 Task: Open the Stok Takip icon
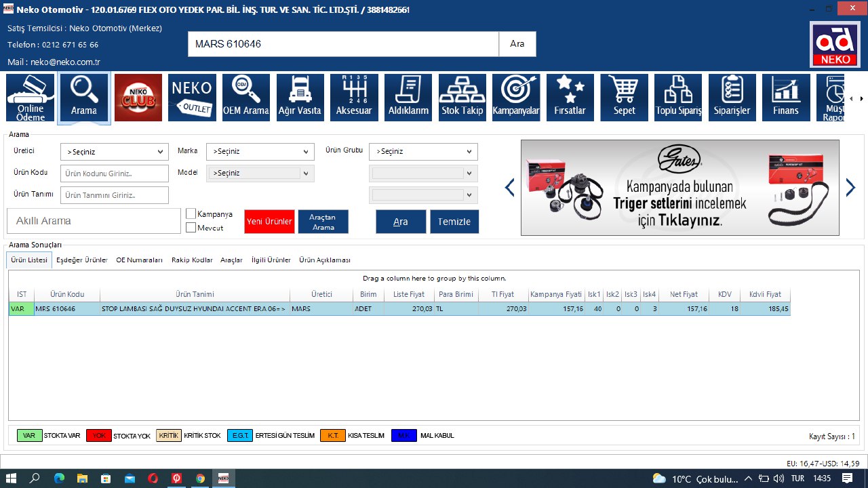pos(462,98)
